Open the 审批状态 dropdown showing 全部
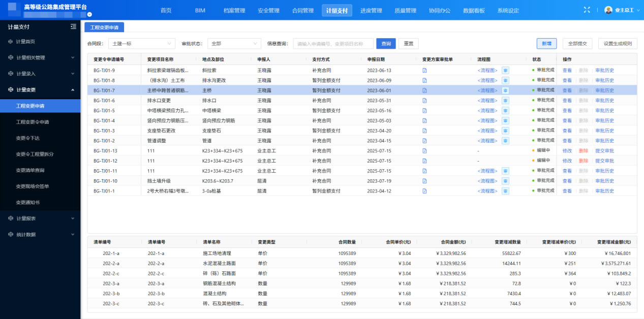644x319 pixels. 235,44
